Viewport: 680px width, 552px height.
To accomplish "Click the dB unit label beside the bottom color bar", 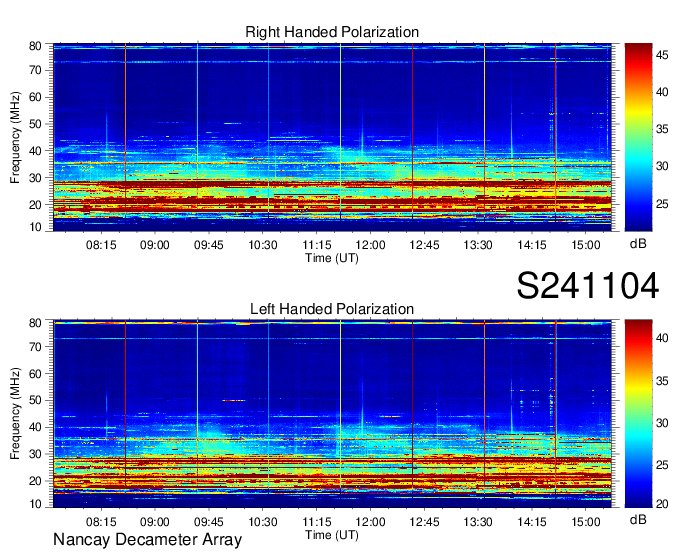I will point(638,519).
